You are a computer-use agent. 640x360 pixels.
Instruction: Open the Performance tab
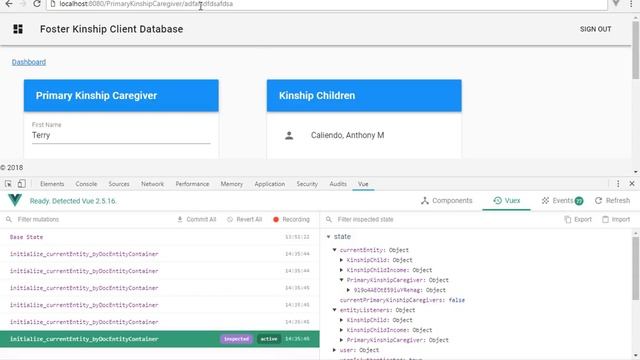point(192,184)
